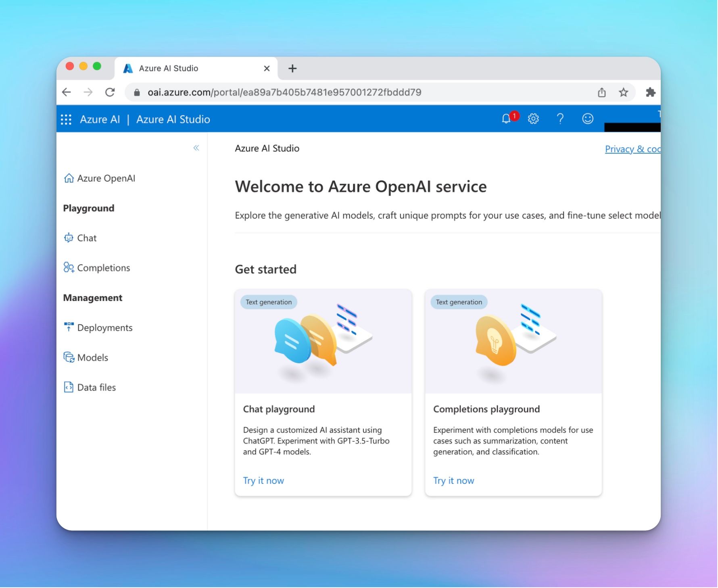Screen dimensions: 718x588
Task: Reload the page with the refresh icon
Action: [110, 92]
